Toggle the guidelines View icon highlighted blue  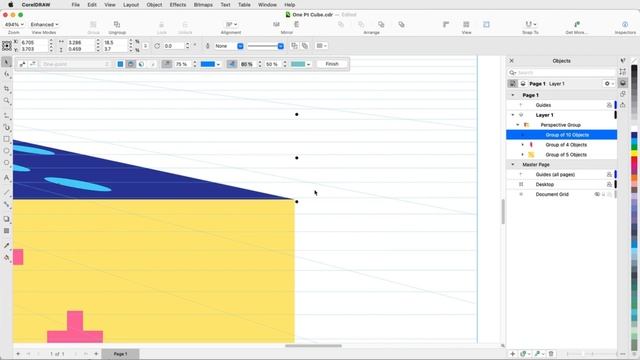coord(486,25)
